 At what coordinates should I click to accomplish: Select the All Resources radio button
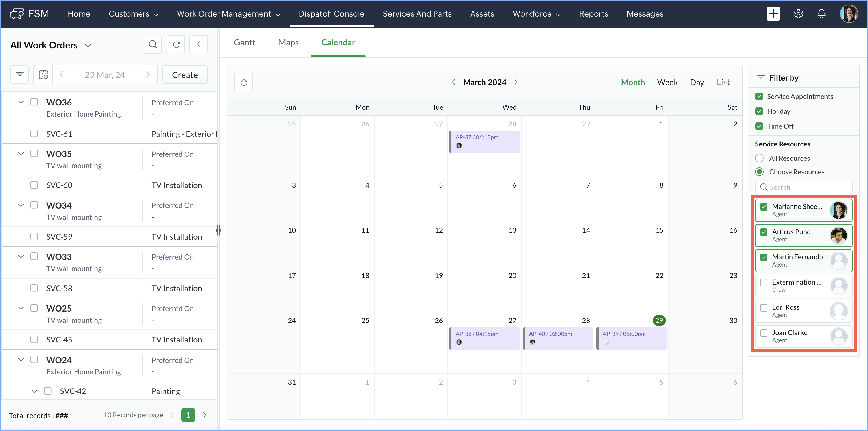[759, 158]
